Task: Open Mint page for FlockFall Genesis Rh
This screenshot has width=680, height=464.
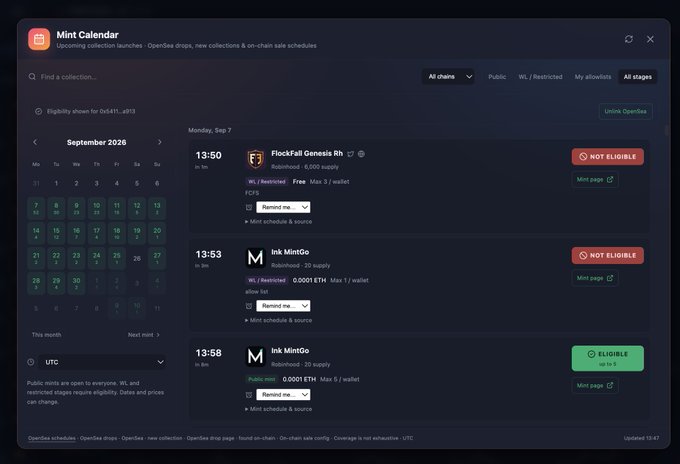Action: tap(595, 180)
